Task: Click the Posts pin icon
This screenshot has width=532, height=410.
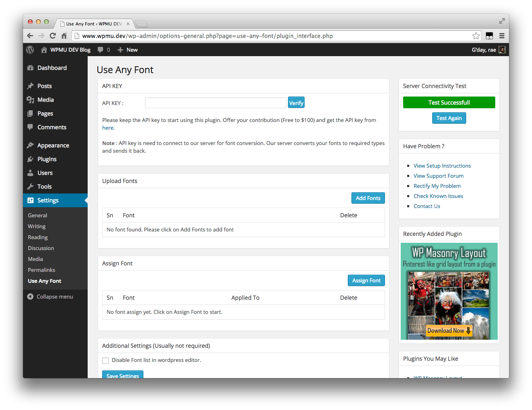Action: [x=30, y=86]
